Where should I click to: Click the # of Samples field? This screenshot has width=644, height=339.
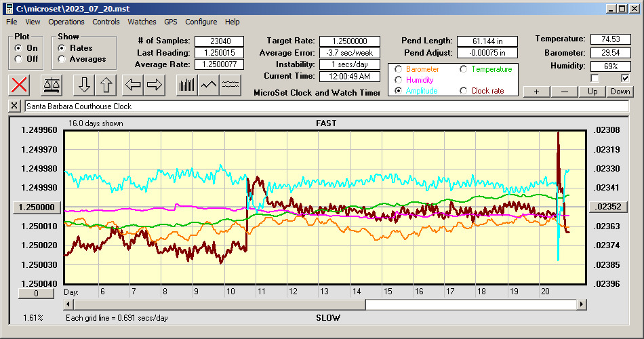[220, 41]
